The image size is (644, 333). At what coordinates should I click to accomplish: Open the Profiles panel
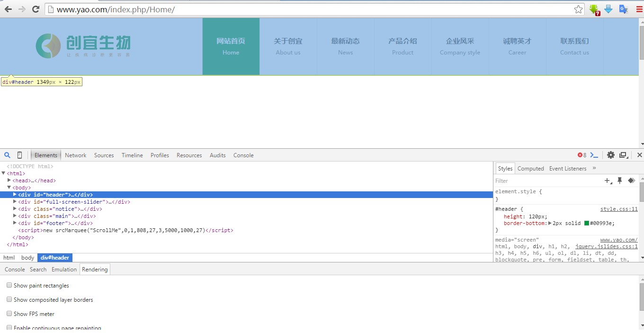[x=160, y=155]
